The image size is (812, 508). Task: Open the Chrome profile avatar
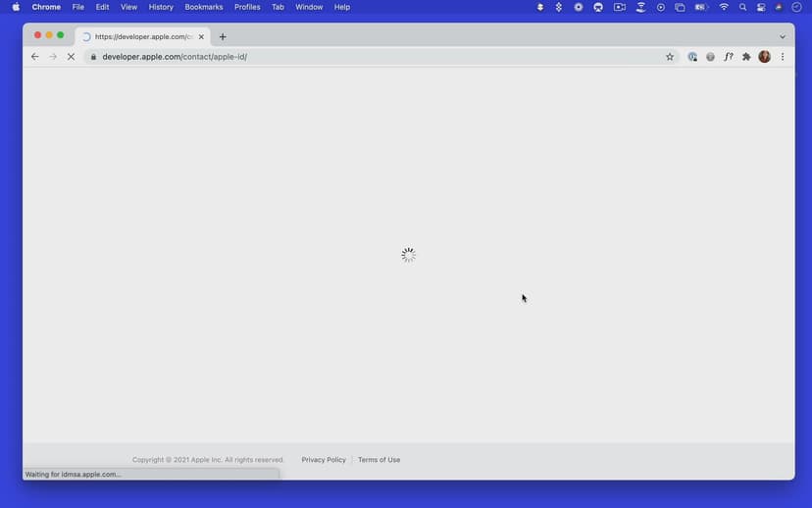pos(764,57)
